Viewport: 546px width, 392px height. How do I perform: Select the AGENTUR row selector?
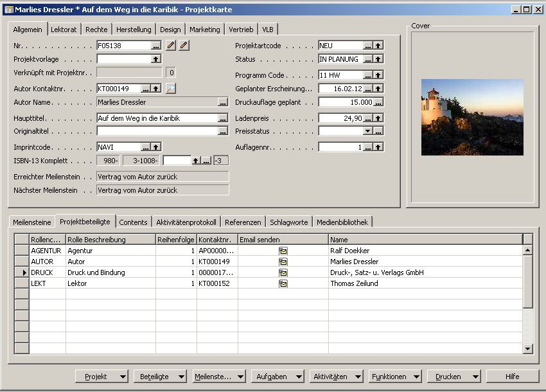click(x=22, y=251)
